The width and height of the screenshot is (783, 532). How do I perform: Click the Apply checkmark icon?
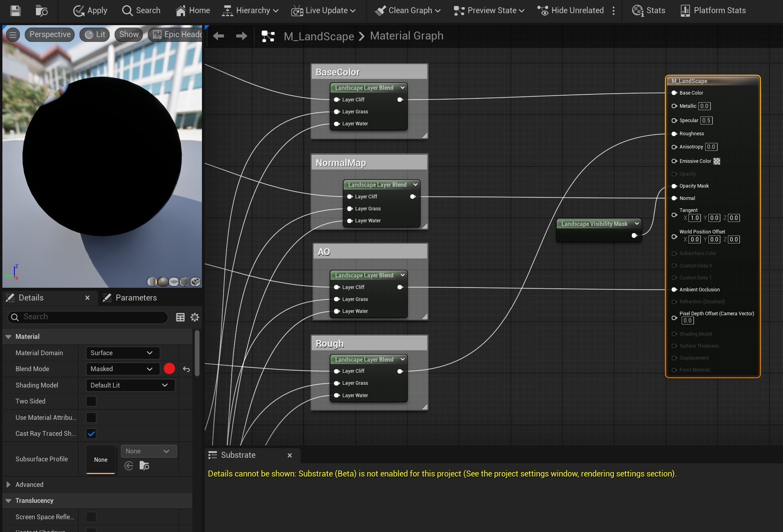point(79,10)
